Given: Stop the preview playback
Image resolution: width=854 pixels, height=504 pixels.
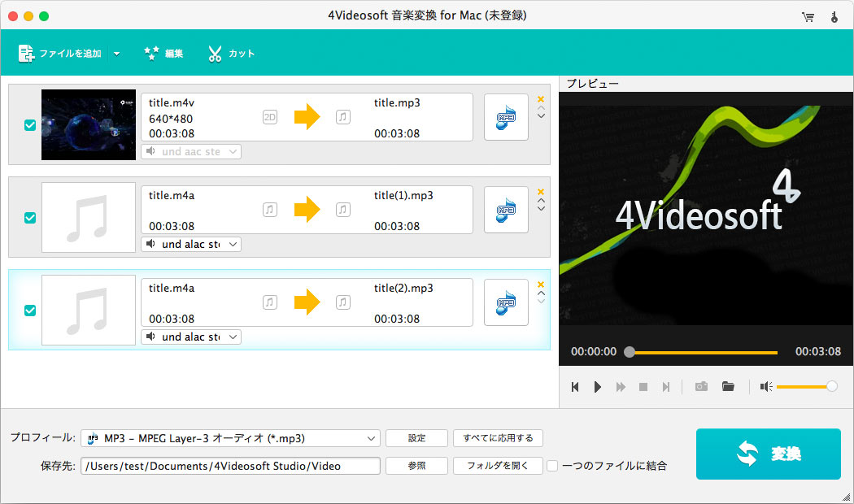Looking at the screenshot, I should [x=643, y=387].
